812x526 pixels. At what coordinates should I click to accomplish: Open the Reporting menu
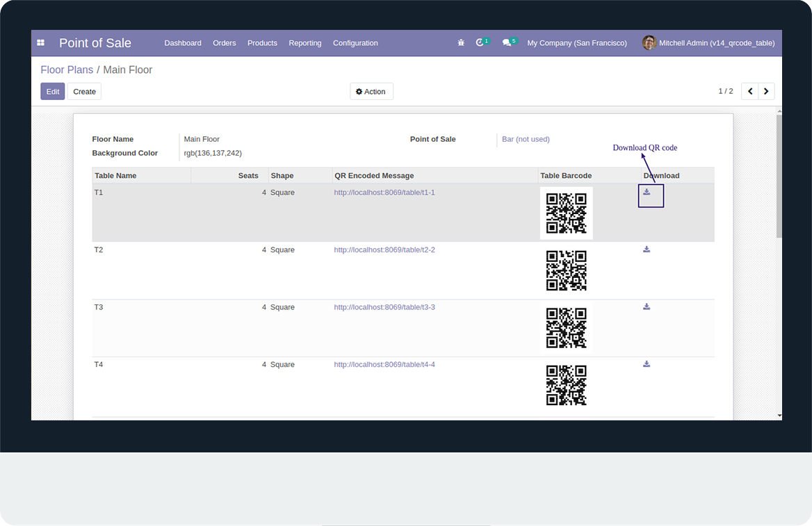tap(305, 43)
